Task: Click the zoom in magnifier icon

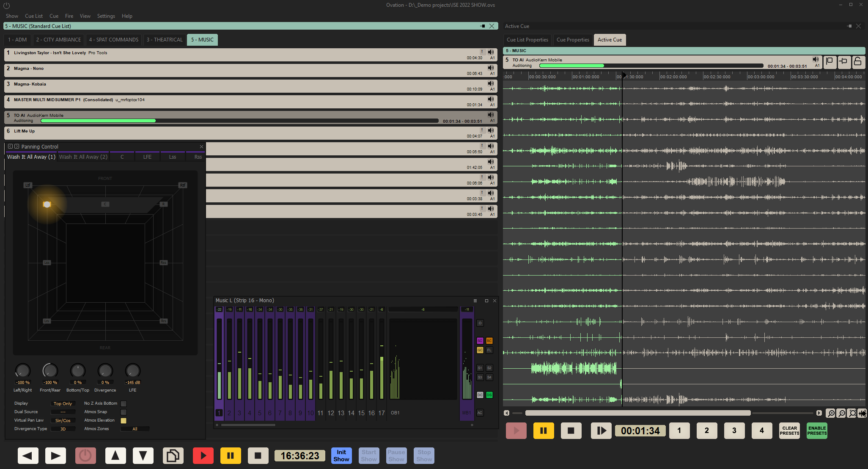Action: (831, 413)
